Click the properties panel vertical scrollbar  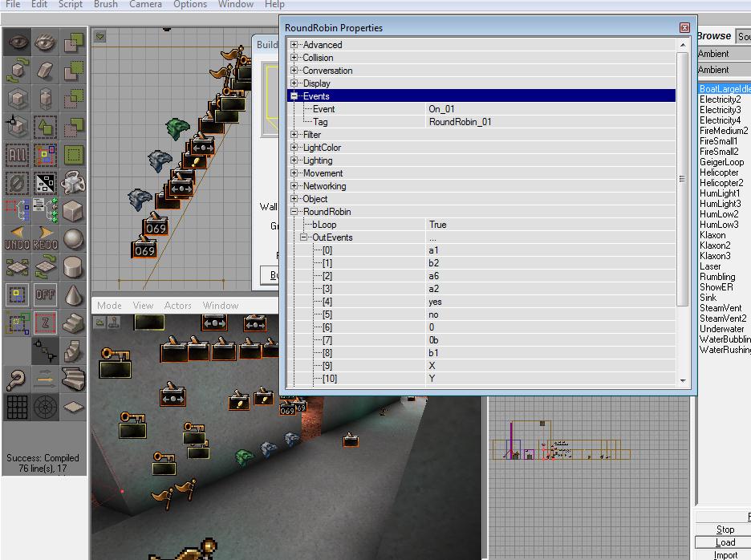click(x=682, y=177)
